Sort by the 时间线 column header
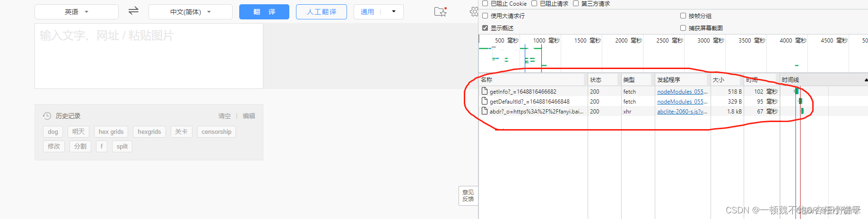 pyautogui.click(x=824, y=79)
